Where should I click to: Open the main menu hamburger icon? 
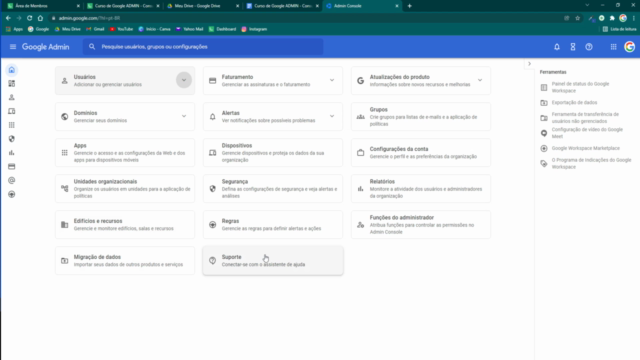pyautogui.click(x=13, y=47)
